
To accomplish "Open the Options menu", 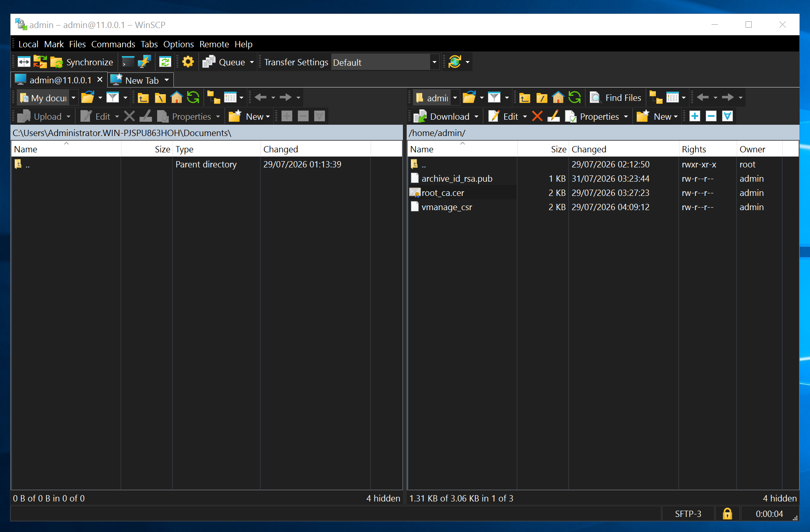I will point(178,44).
